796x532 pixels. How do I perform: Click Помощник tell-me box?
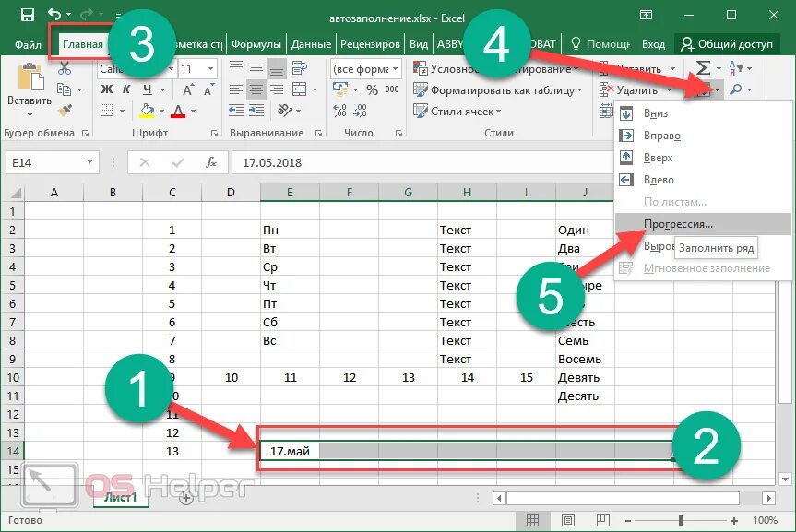point(600,44)
